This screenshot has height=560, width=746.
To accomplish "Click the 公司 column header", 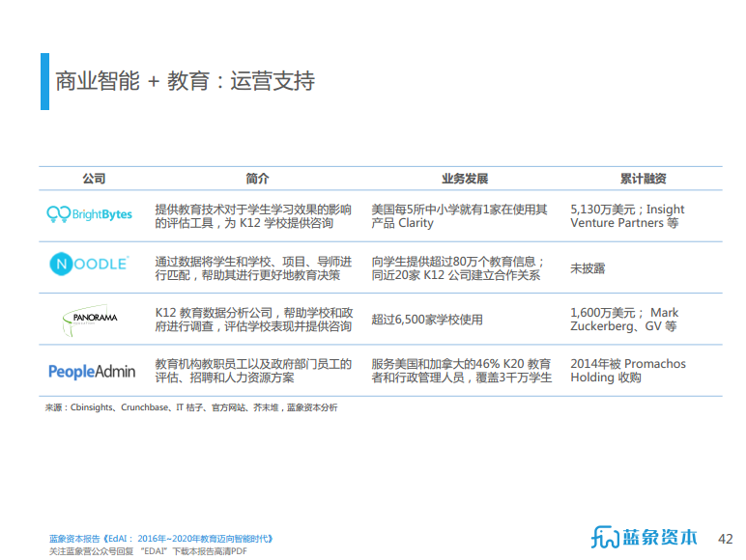I will pos(94,179).
